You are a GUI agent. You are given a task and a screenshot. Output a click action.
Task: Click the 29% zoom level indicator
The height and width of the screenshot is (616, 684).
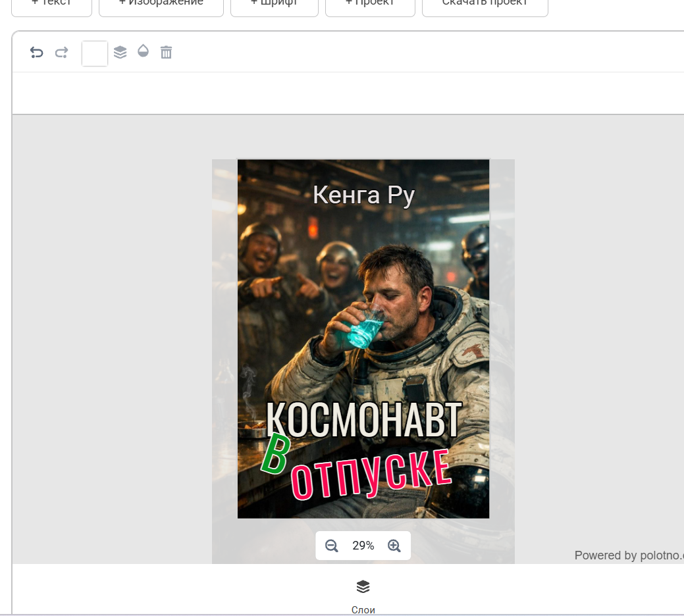[363, 546]
